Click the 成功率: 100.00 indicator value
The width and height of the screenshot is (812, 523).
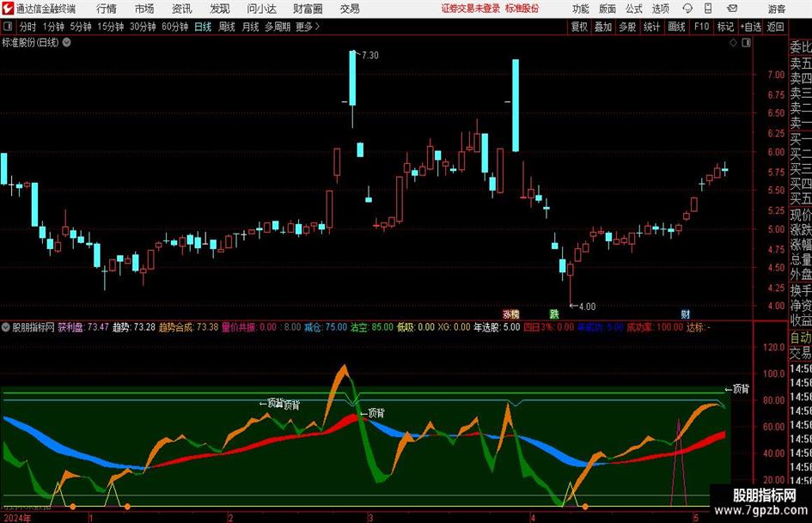click(x=655, y=327)
